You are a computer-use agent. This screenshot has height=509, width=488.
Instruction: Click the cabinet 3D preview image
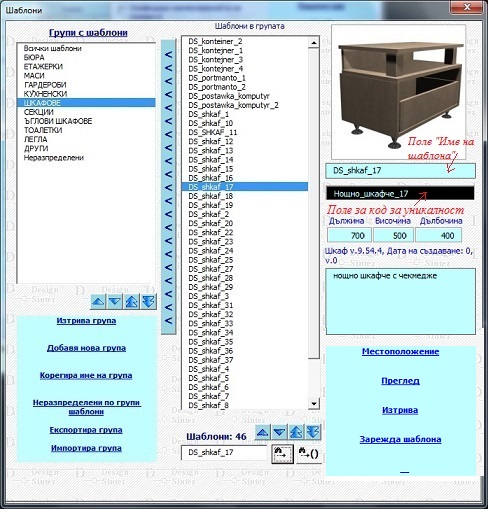[x=399, y=92]
